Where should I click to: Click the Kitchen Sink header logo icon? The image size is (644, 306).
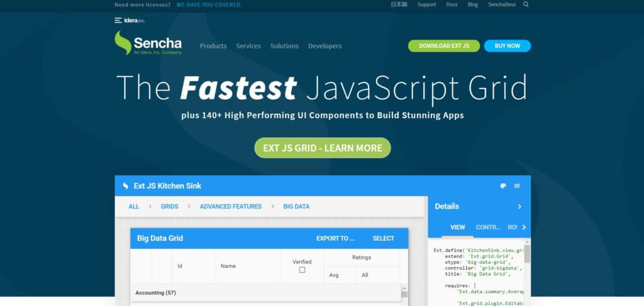click(x=124, y=186)
